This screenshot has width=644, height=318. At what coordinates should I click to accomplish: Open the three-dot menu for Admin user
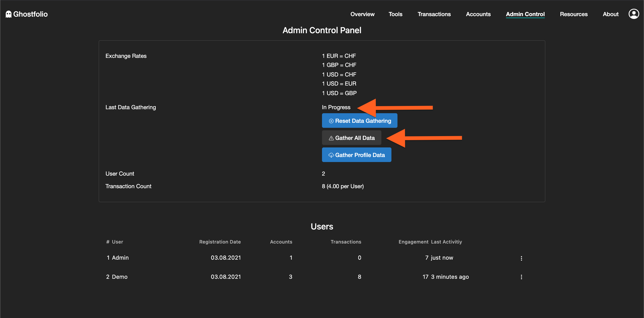521,258
